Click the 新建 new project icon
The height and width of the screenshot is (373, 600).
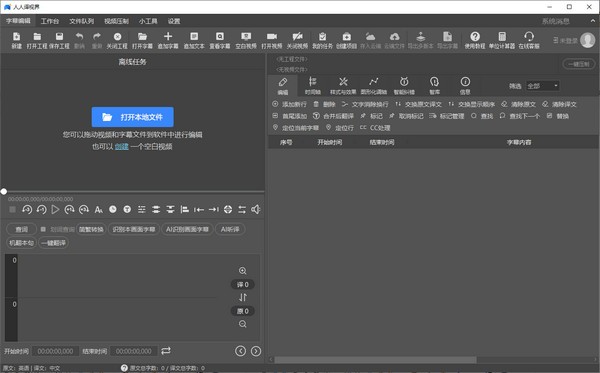tap(16, 40)
